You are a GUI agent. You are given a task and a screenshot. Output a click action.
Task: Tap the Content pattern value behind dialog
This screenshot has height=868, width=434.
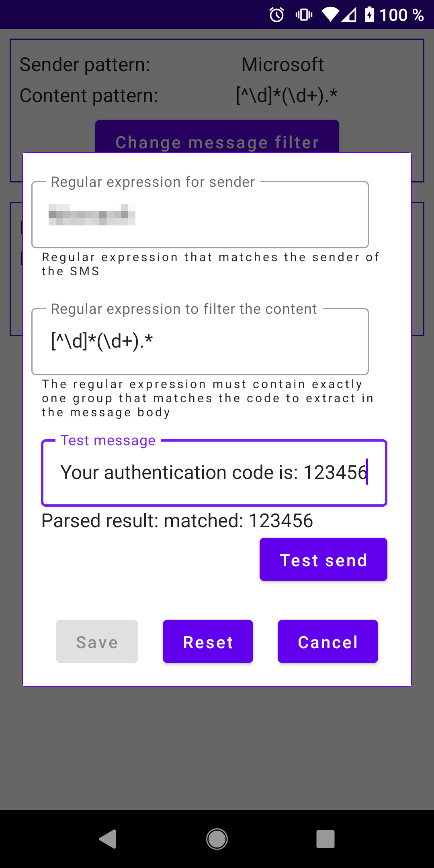pos(287,96)
